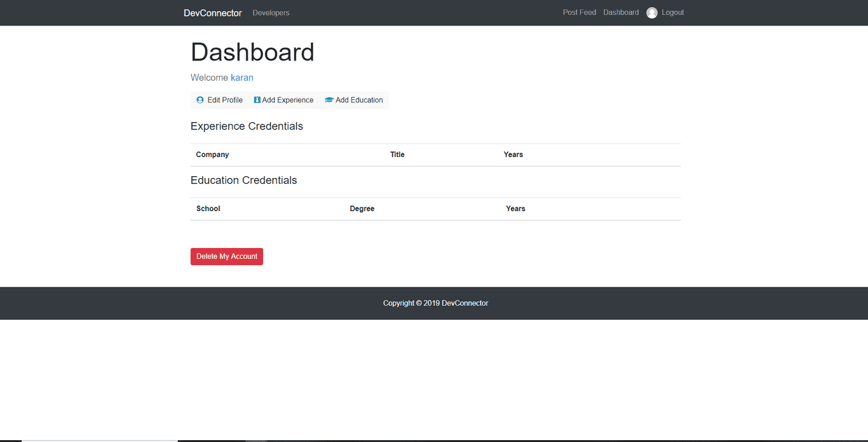Open the Developers page from navbar
This screenshot has width=868, height=442.
[271, 13]
